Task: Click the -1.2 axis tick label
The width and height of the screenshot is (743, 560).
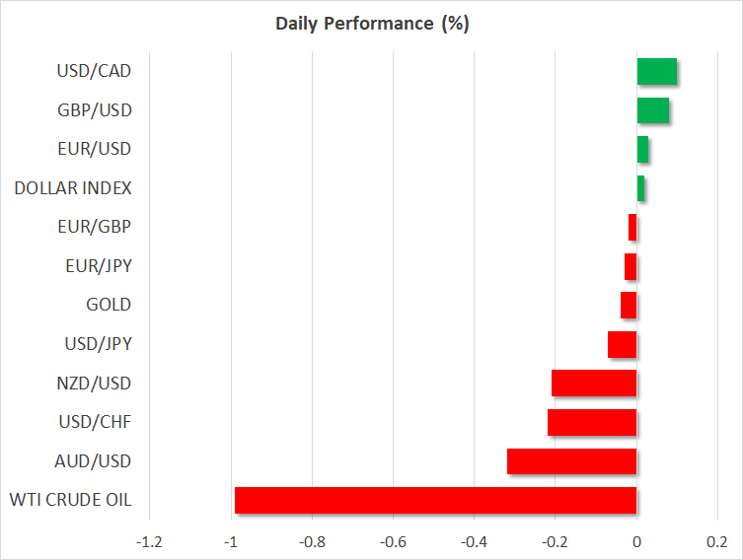Action: [149, 542]
